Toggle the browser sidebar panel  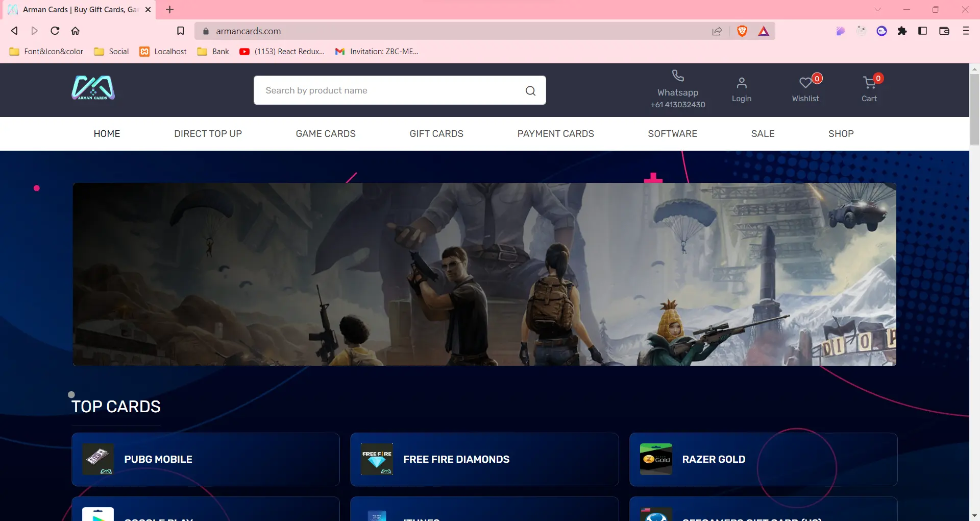[922, 31]
